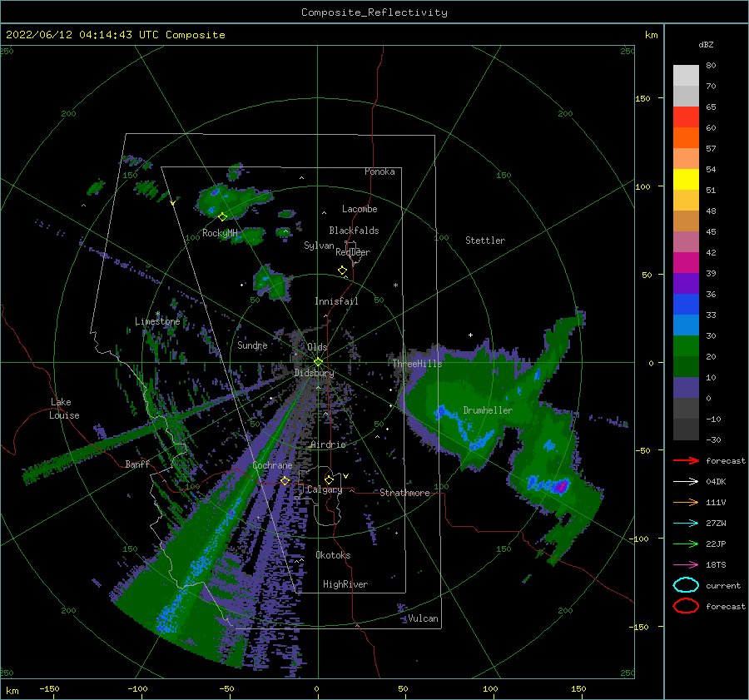
Task: Pick the light blue 33 dBZ swatch
Action: [686, 325]
